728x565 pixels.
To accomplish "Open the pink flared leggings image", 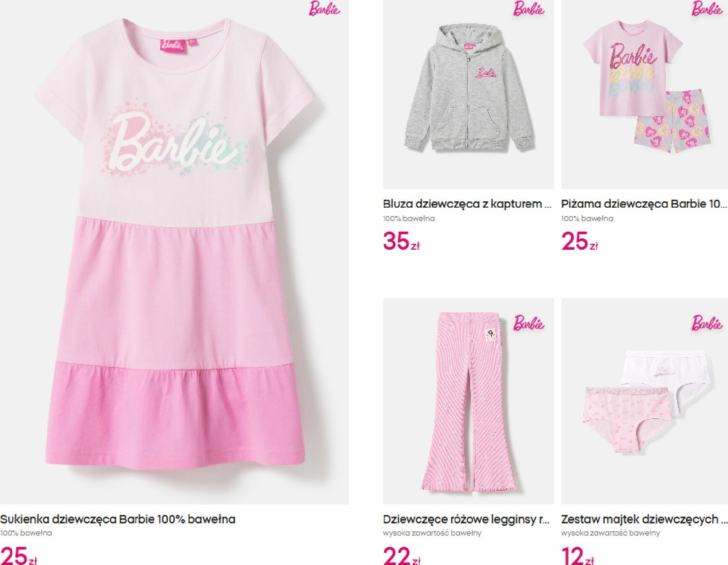I will [468, 401].
